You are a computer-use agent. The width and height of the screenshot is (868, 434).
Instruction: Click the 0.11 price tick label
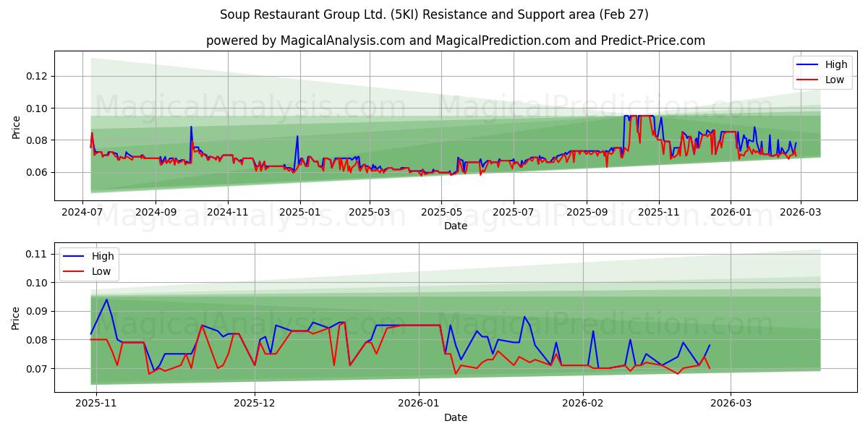(38, 254)
